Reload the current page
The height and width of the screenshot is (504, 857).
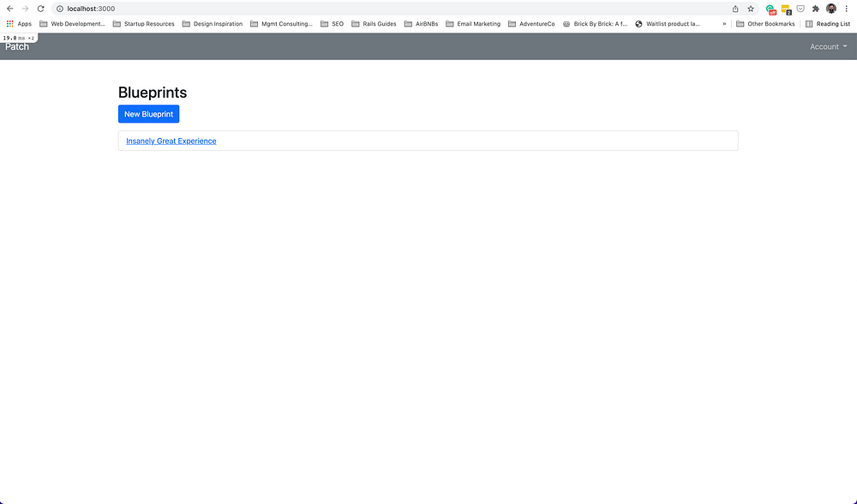(40, 9)
